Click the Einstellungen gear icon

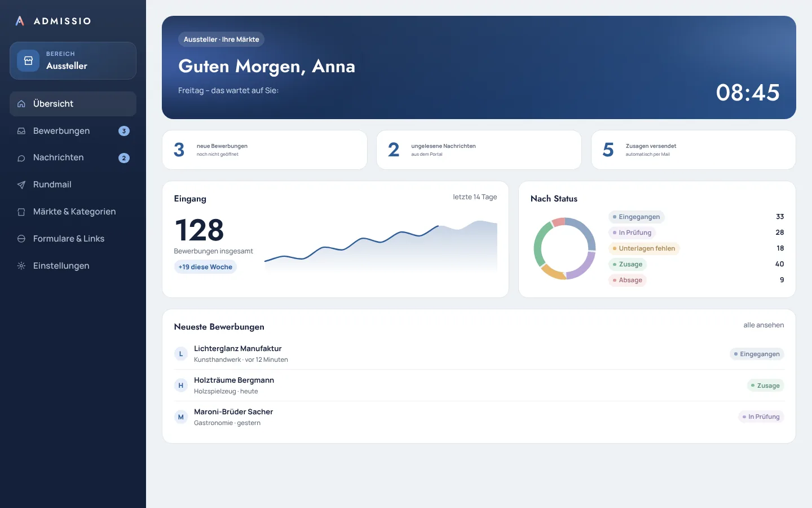(x=21, y=266)
